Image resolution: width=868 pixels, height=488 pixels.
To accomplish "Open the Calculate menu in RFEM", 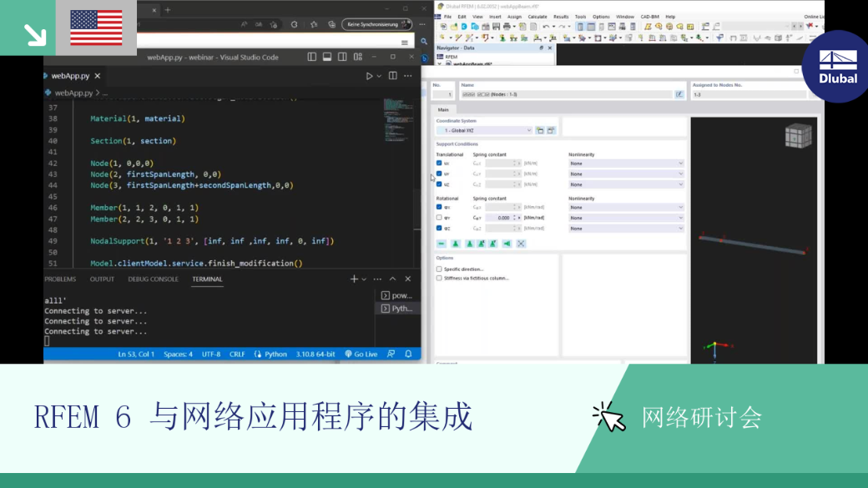I will click(x=537, y=17).
